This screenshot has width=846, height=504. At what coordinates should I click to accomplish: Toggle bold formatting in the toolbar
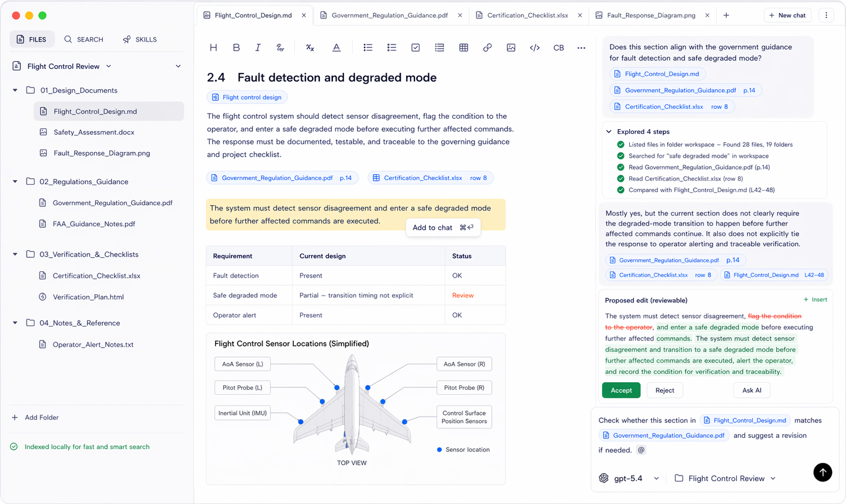tap(237, 47)
